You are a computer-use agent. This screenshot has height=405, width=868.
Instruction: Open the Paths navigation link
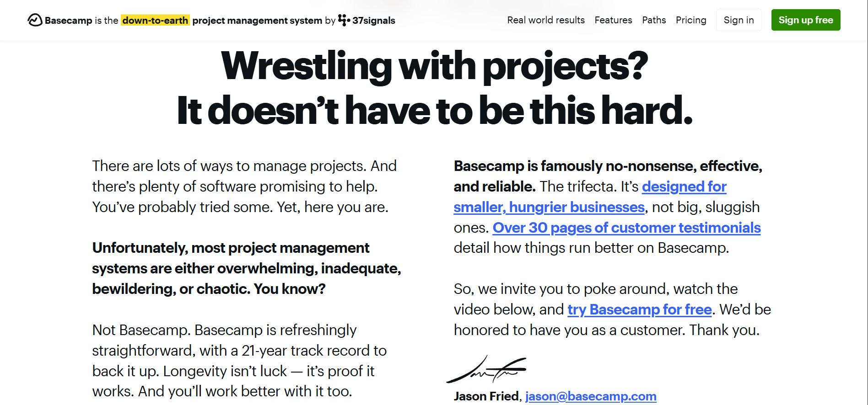click(x=654, y=20)
